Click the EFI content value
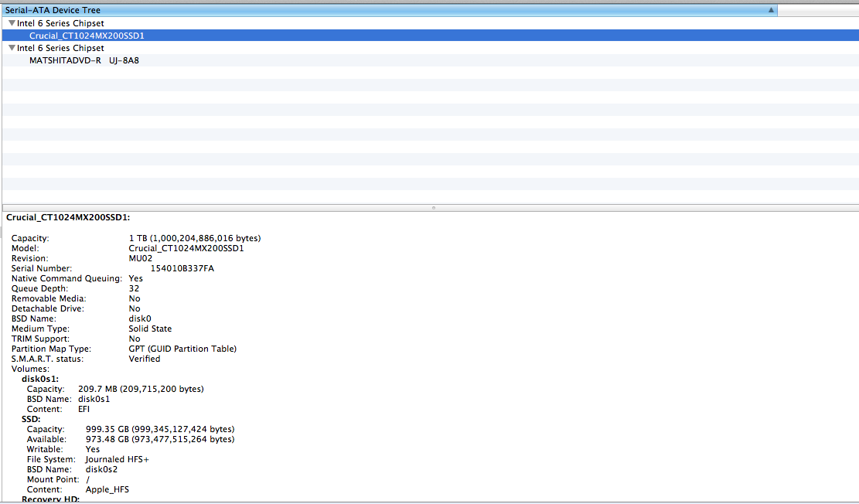 point(84,409)
